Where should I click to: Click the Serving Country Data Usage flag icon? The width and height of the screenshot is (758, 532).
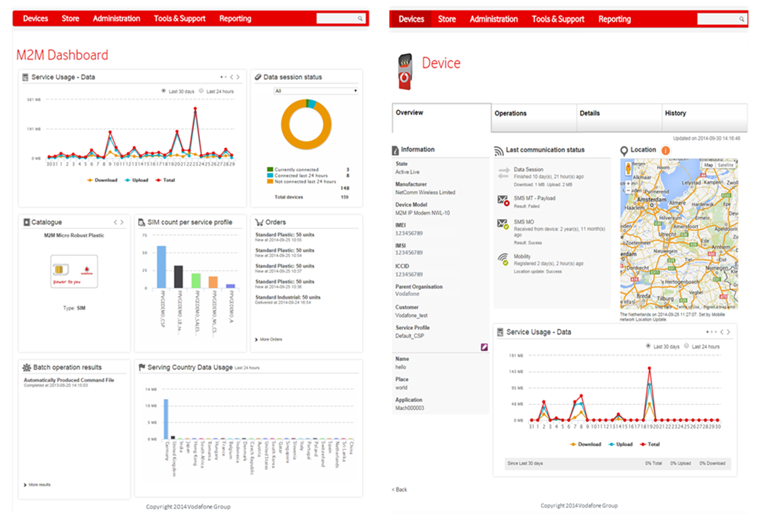[142, 367]
